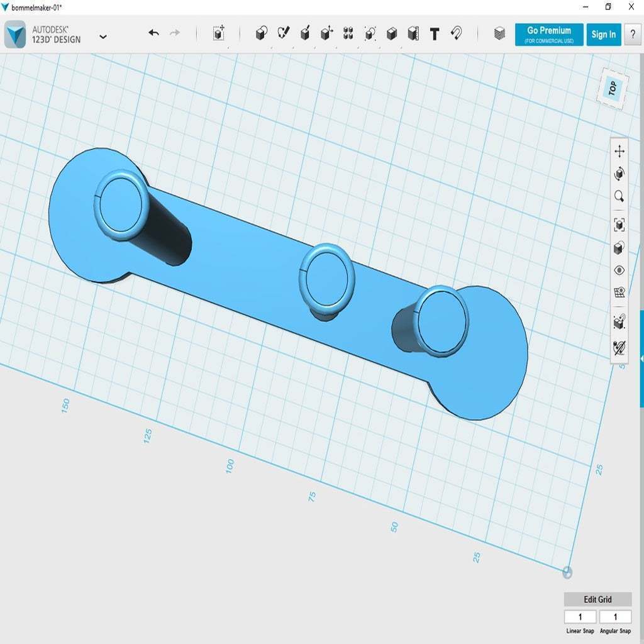Screen dimensions: 644x644
Task: Click the Sign In button
Action: (x=603, y=35)
